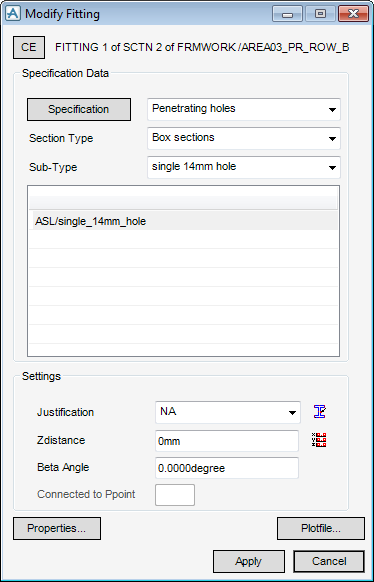Open the Sub-Type single 14mm hole dropdown
This screenshot has height=582, width=374.
244,167
